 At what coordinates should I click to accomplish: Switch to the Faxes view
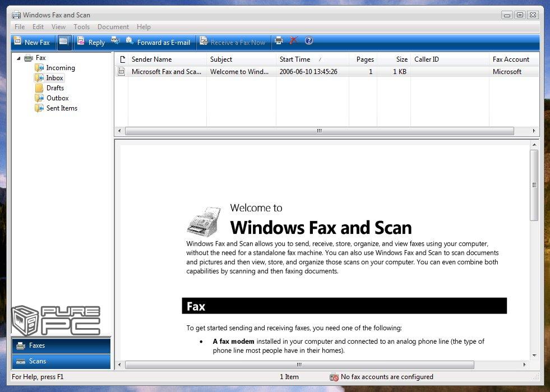(61, 345)
